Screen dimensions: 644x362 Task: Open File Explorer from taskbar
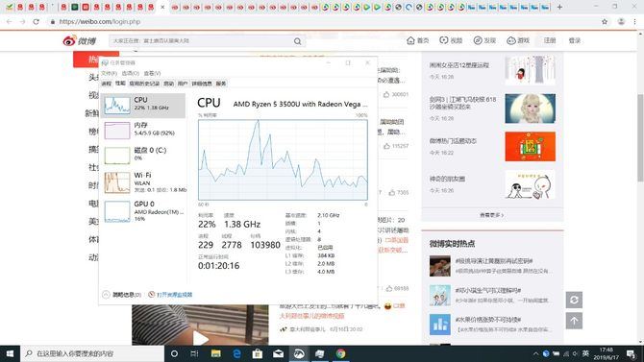[x=216, y=353]
